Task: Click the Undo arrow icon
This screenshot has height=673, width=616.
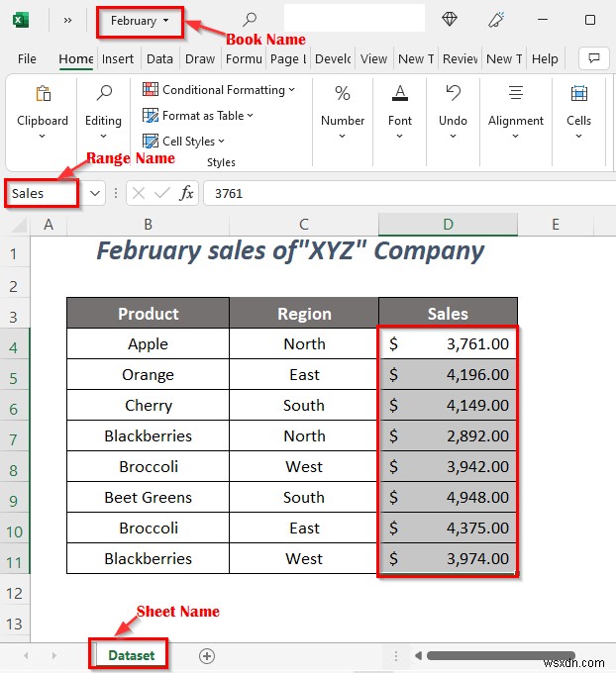Action: (x=453, y=93)
